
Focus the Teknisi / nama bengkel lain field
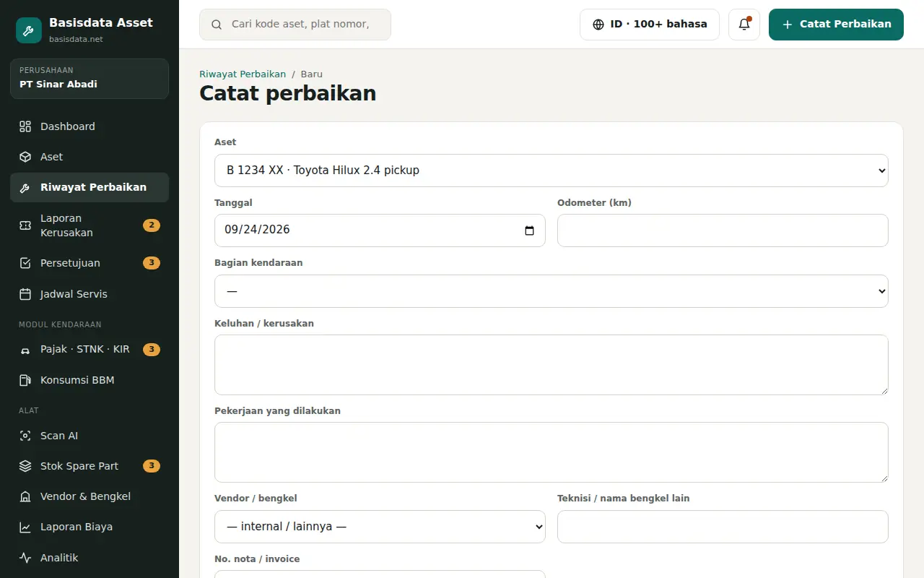[x=723, y=527]
